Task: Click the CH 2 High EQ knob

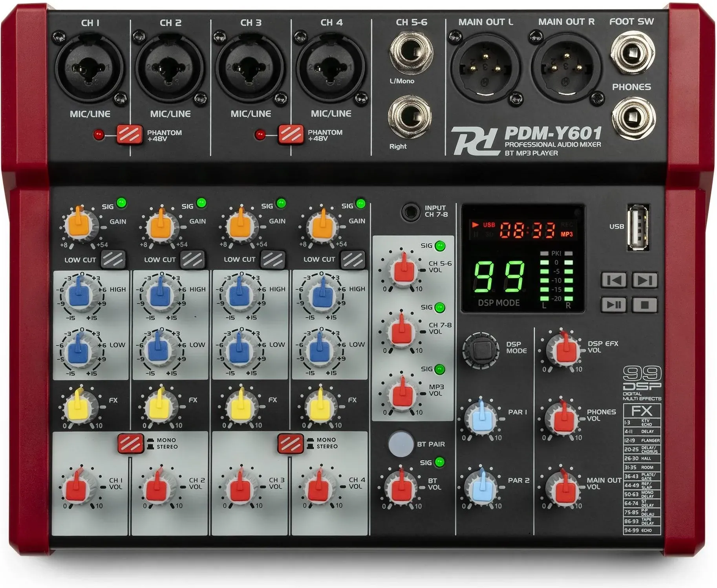Action: pyautogui.click(x=160, y=295)
